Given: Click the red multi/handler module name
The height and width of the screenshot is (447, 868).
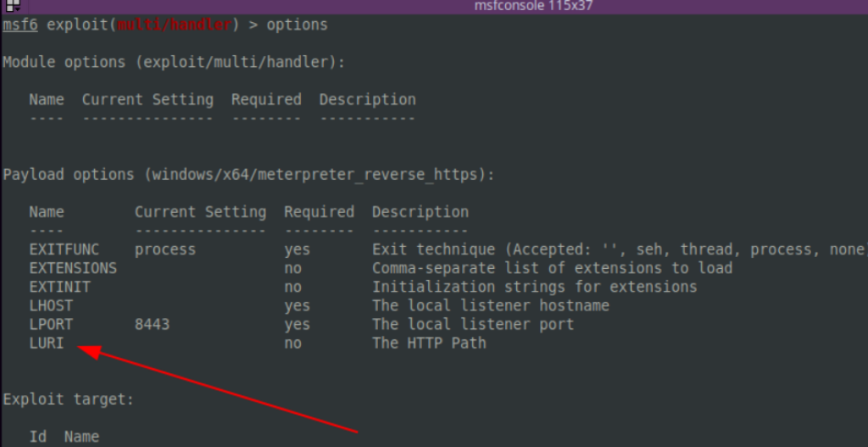Looking at the screenshot, I should pyautogui.click(x=179, y=25).
